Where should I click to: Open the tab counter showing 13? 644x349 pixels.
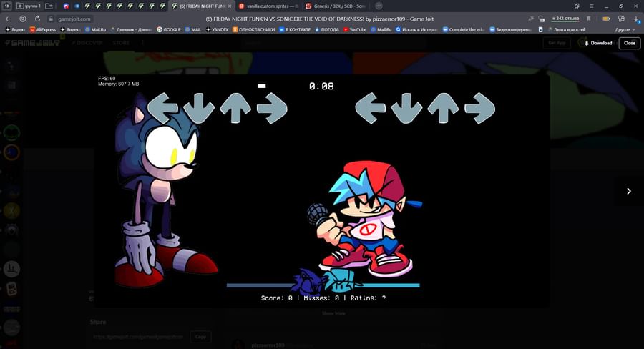(7, 6)
